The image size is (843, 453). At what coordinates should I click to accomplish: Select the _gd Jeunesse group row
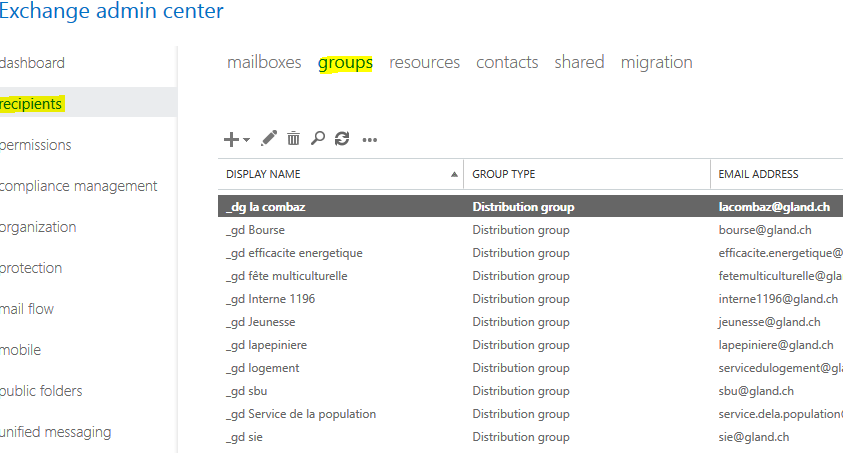(261, 322)
